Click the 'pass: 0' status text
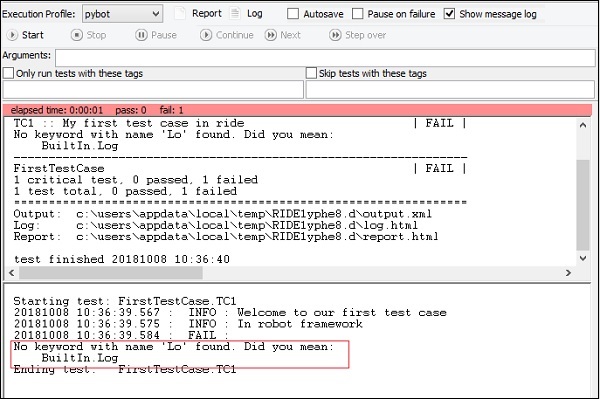Image resolution: width=600 pixels, height=399 pixels. coord(131,110)
